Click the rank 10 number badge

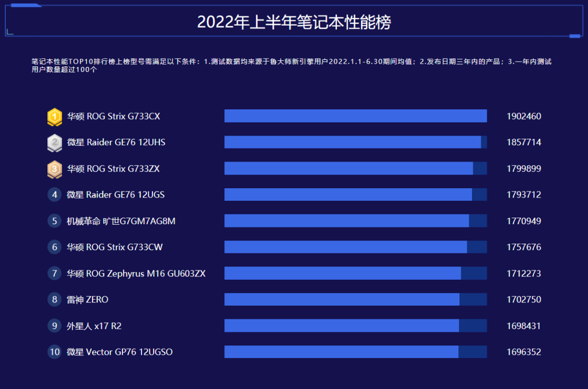[55, 352]
